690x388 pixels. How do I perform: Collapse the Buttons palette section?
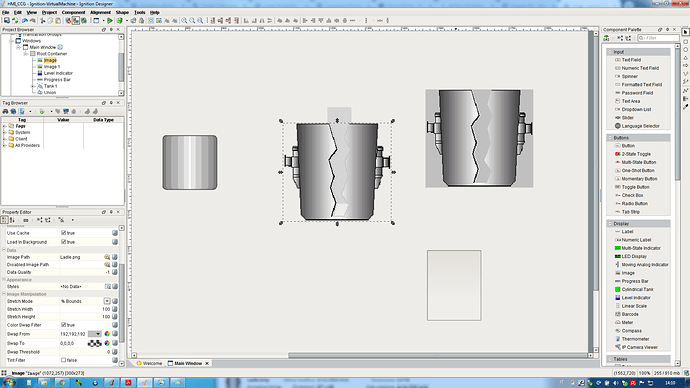pos(610,138)
